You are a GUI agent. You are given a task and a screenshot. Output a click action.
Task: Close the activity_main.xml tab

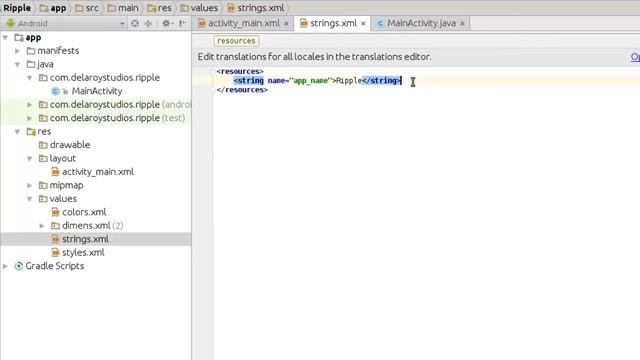tap(286, 24)
